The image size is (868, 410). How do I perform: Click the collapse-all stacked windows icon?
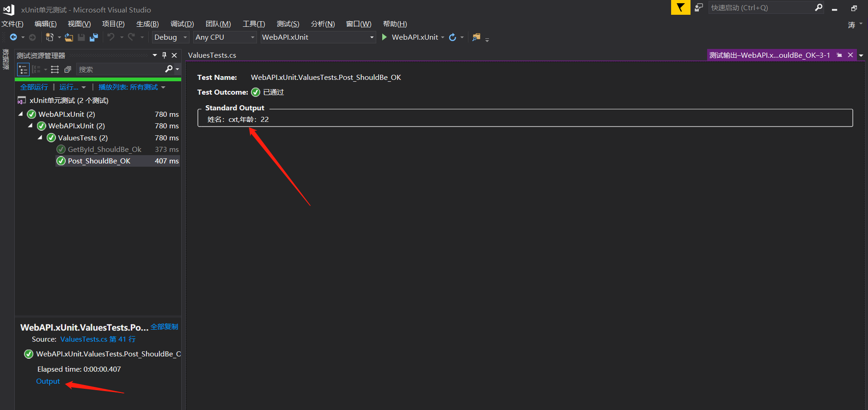click(67, 70)
